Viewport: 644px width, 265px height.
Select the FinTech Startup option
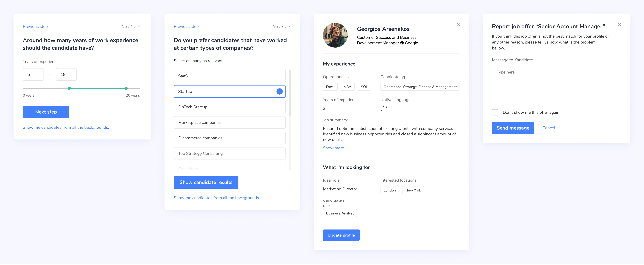[x=229, y=107]
